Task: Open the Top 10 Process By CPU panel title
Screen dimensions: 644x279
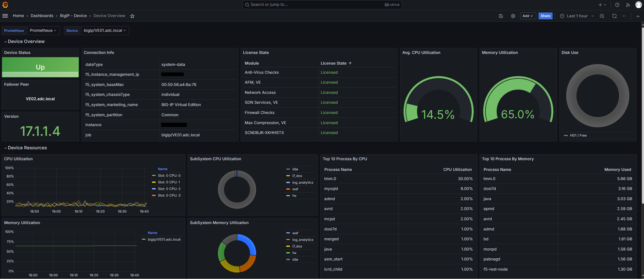Action: click(345, 159)
